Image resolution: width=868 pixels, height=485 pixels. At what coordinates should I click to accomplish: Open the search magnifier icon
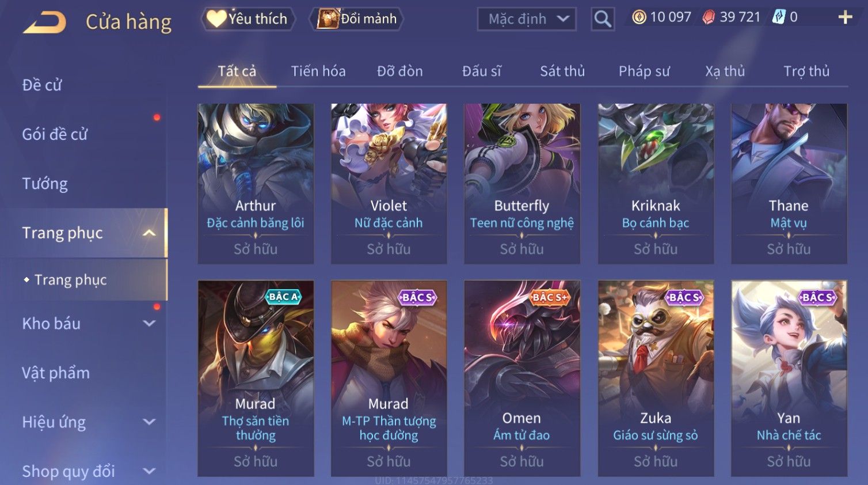pos(603,19)
